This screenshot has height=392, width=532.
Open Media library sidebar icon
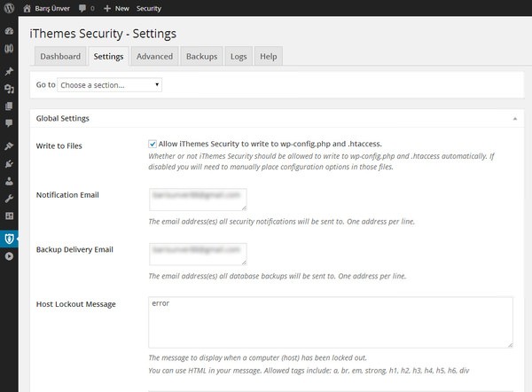click(9, 89)
